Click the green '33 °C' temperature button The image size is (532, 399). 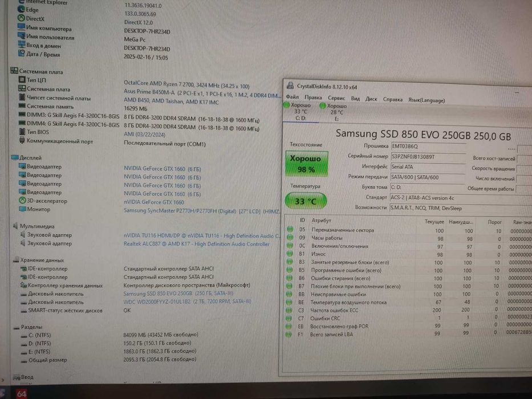306,201
